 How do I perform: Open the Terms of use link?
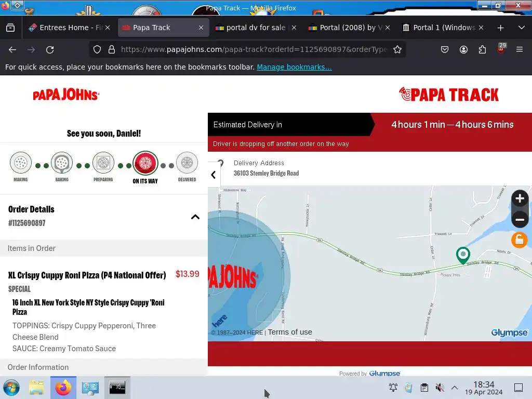[x=290, y=332]
